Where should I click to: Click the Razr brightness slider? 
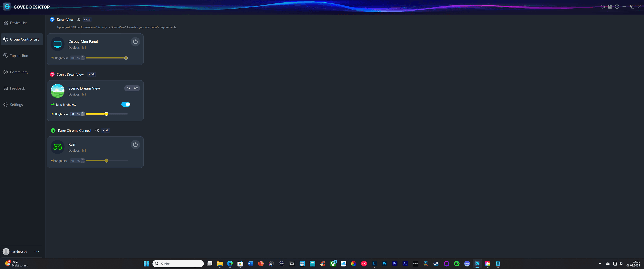[107, 161]
